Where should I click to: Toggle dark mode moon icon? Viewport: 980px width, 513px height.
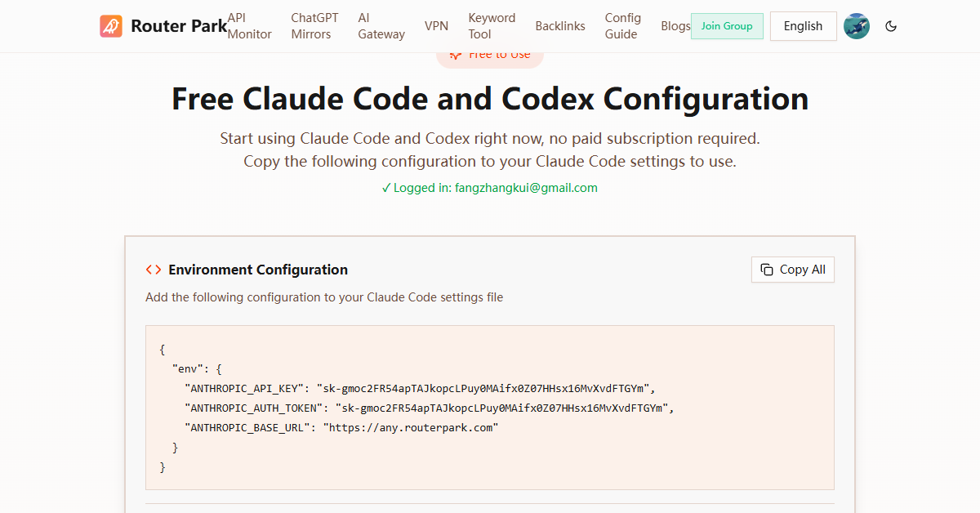891,26
